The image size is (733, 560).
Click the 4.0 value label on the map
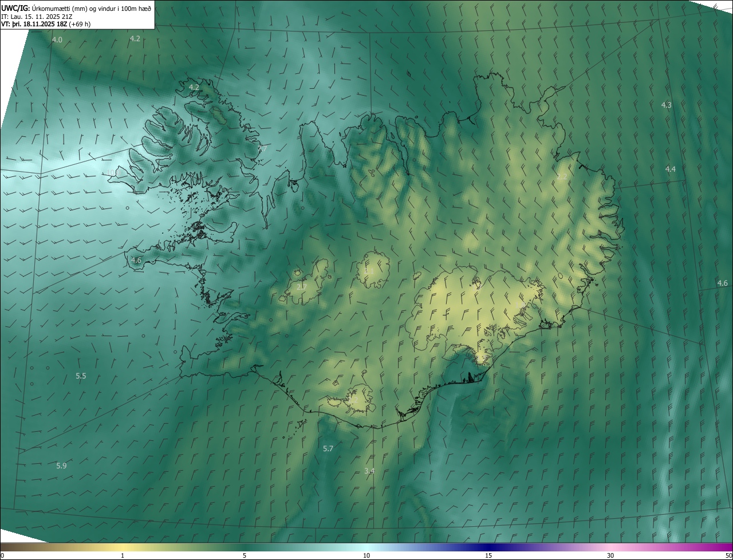coord(57,40)
